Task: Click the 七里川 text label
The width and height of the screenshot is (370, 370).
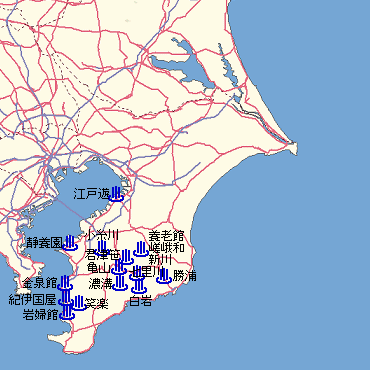Action: click(x=147, y=271)
